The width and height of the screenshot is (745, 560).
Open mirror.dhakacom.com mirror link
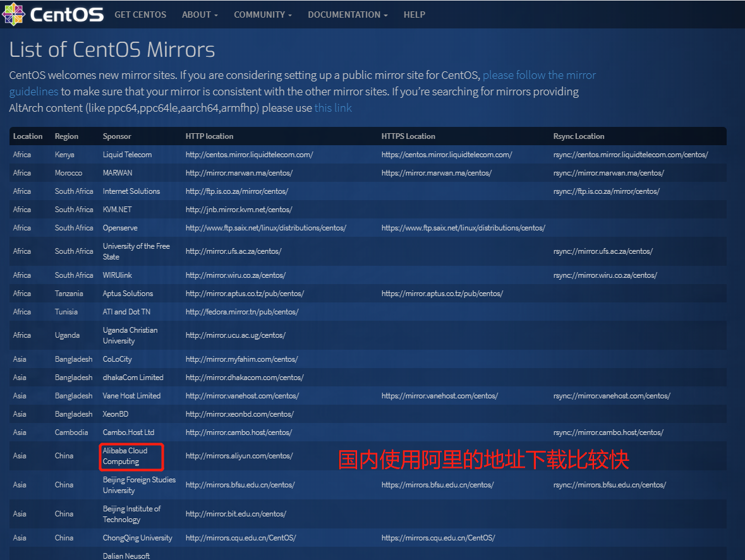click(x=244, y=378)
